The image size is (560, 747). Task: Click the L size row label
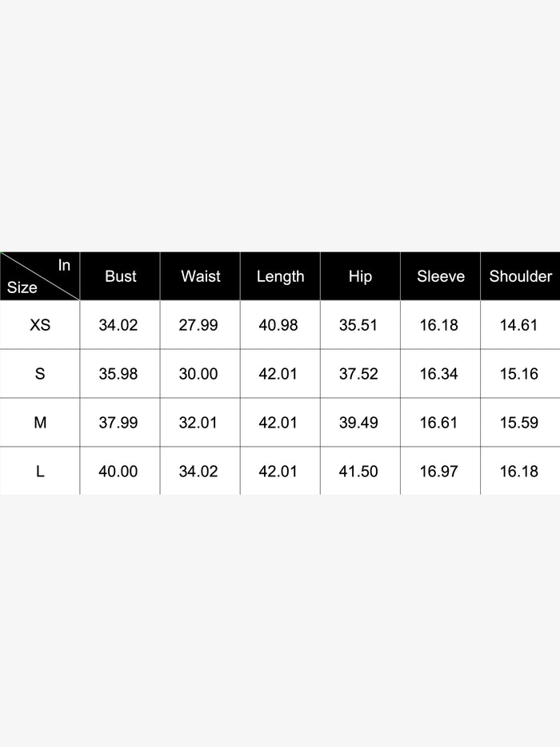pyautogui.click(x=40, y=472)
